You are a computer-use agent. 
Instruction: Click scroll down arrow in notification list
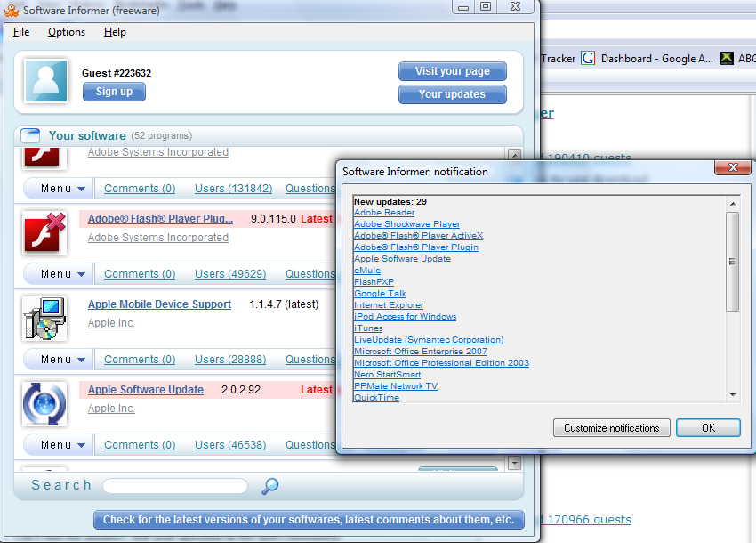(733, 395)
